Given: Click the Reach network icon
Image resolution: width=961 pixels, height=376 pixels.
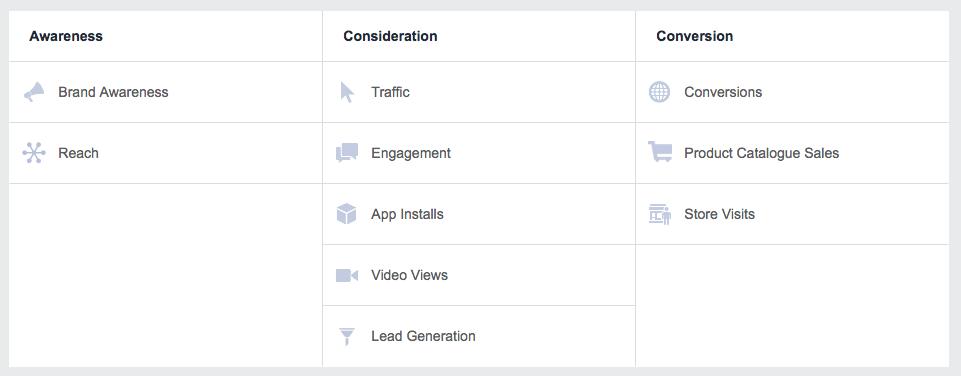Looking at the screenshot, I should tap(34, 153).
